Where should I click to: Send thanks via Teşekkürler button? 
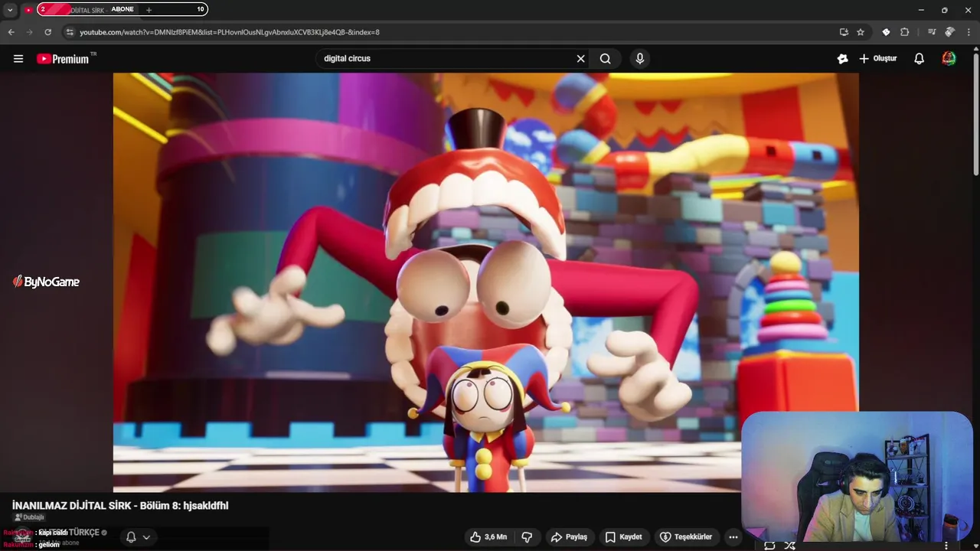pos(686,537)
